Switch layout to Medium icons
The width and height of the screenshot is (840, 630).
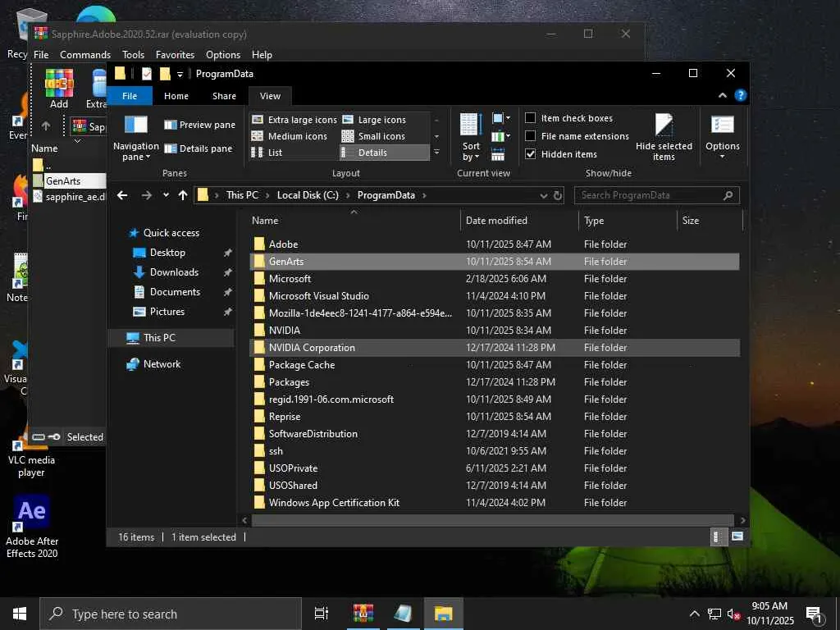pos(290,136)
